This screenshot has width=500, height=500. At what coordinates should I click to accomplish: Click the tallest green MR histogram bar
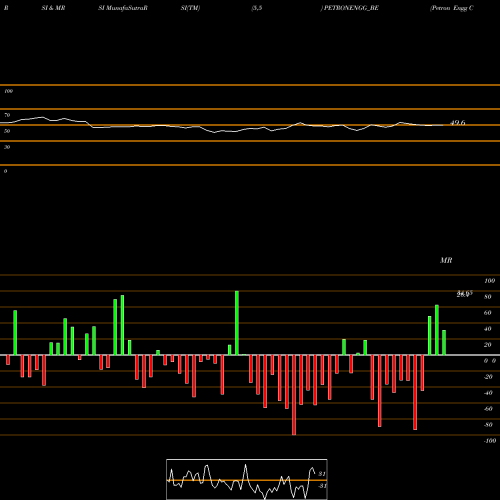[237, 323]
